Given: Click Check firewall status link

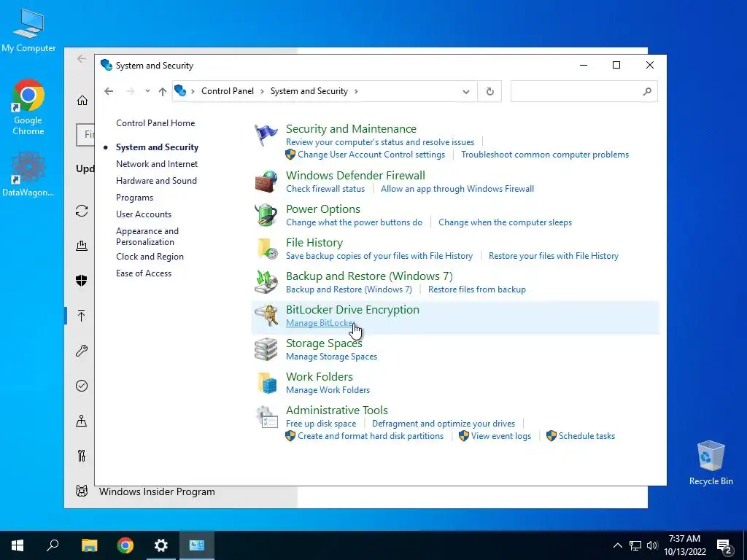Looking at the screenshot, I should point(325,189).
